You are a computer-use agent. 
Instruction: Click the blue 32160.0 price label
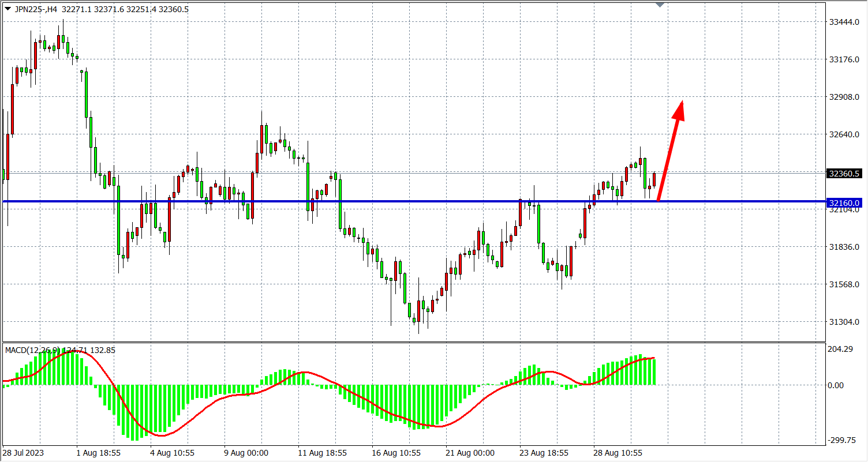click(844, 203)
